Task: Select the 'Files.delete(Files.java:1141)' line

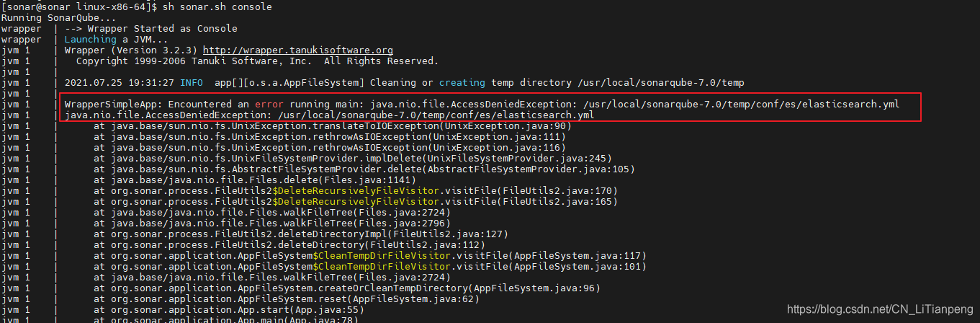Action: click(255, 180)
